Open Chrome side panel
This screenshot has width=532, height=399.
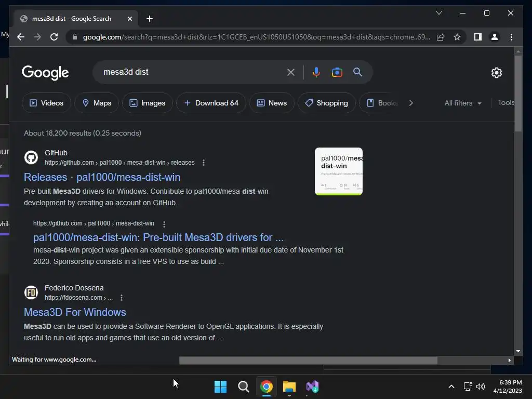(x=478, y=37)
